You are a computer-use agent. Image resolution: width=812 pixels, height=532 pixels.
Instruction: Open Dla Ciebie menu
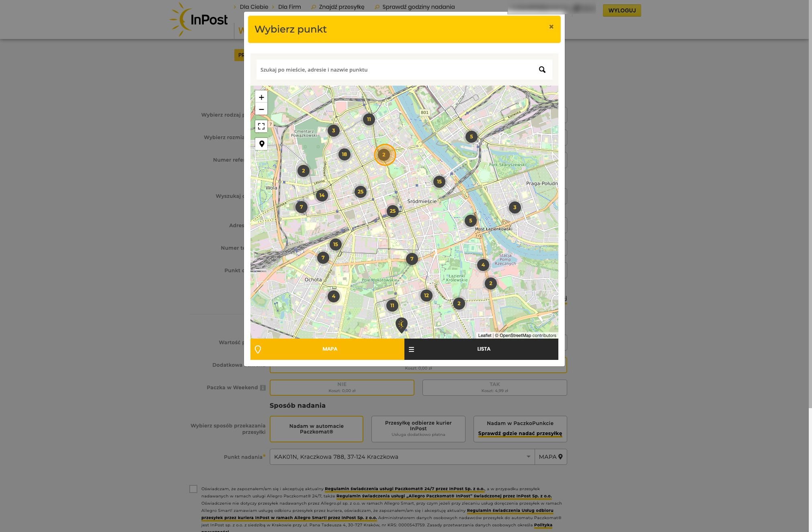coord(254,7)
